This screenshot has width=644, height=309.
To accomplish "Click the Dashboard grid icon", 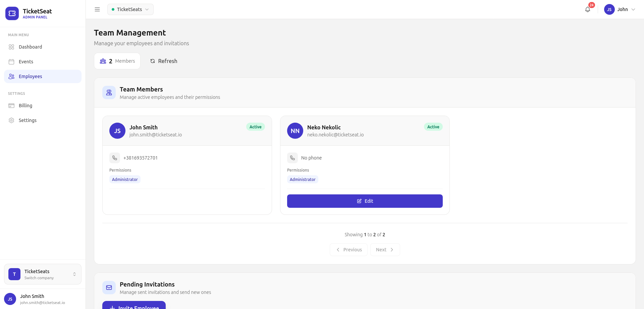I will coord(11,47).
